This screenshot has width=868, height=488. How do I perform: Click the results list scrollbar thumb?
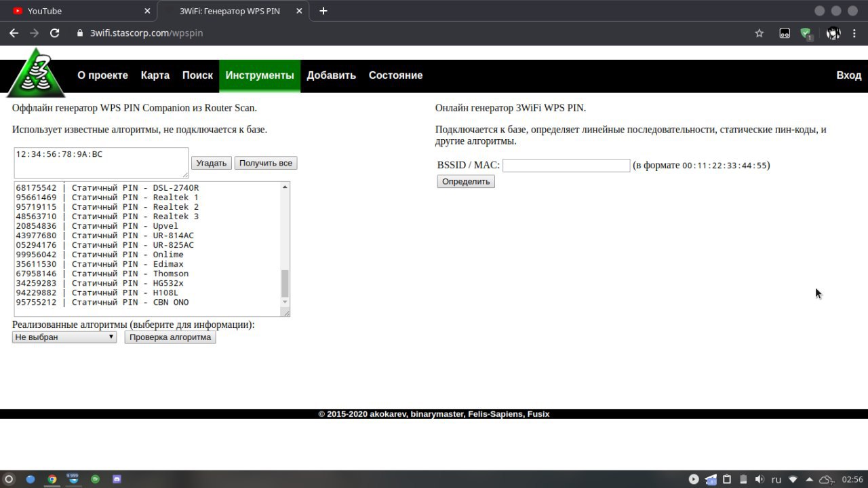click(x=285, y=283)
